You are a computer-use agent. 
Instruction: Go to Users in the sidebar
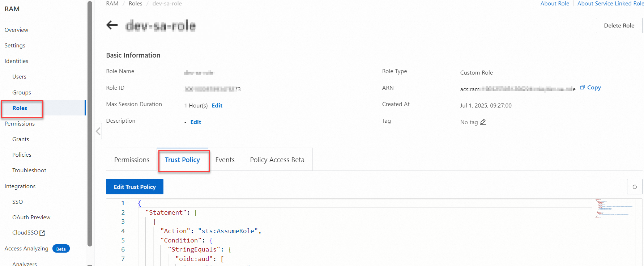[x=19, y=77]
